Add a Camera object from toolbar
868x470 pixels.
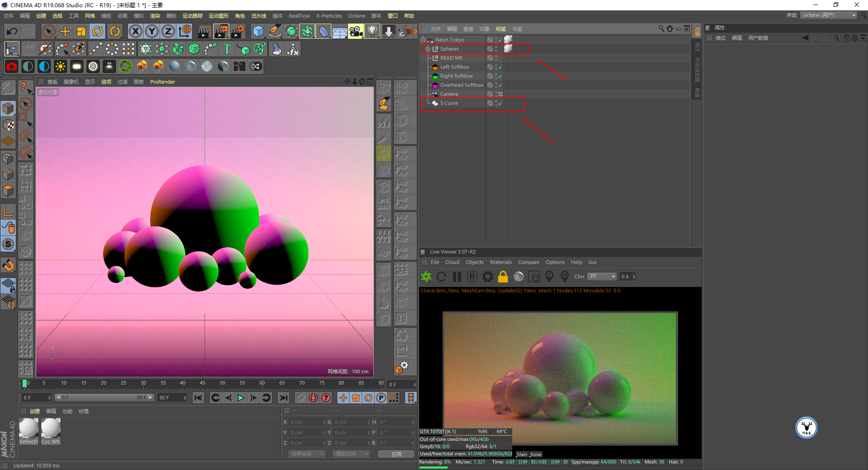(x=356, y=31)
